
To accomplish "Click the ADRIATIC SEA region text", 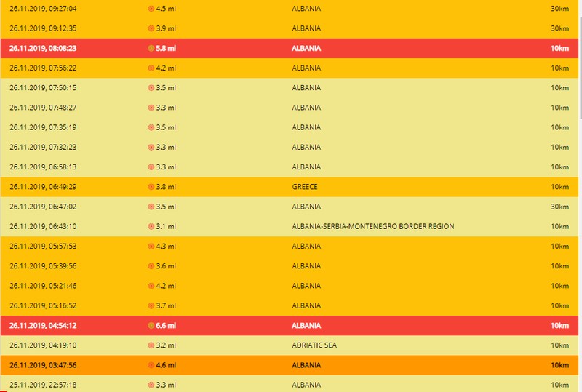I will click(x=314, y=345).
